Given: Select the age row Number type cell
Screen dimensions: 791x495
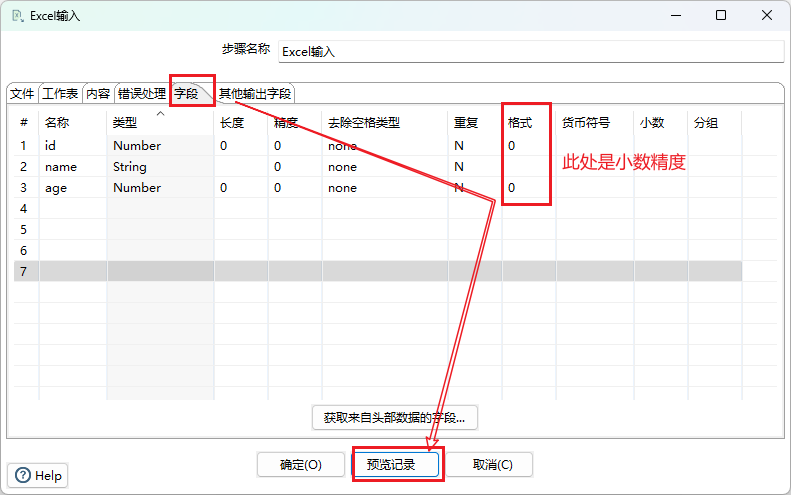Looking at the screenshot, I should (160, 188).
